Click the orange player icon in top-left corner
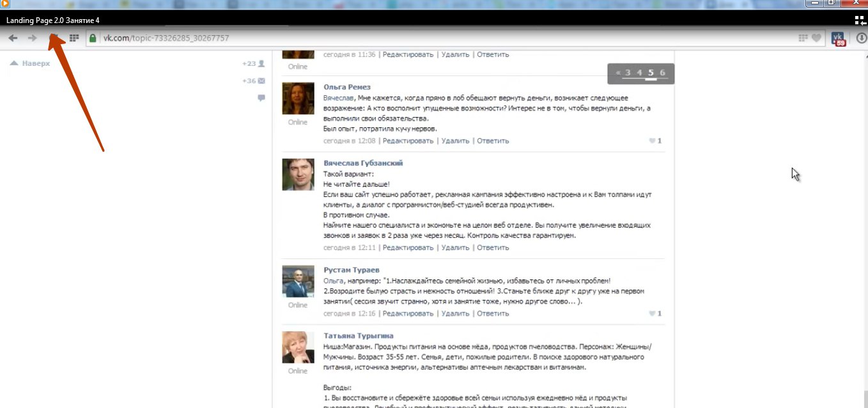Viewport: 868px width, 408px height. coord(4,4)
